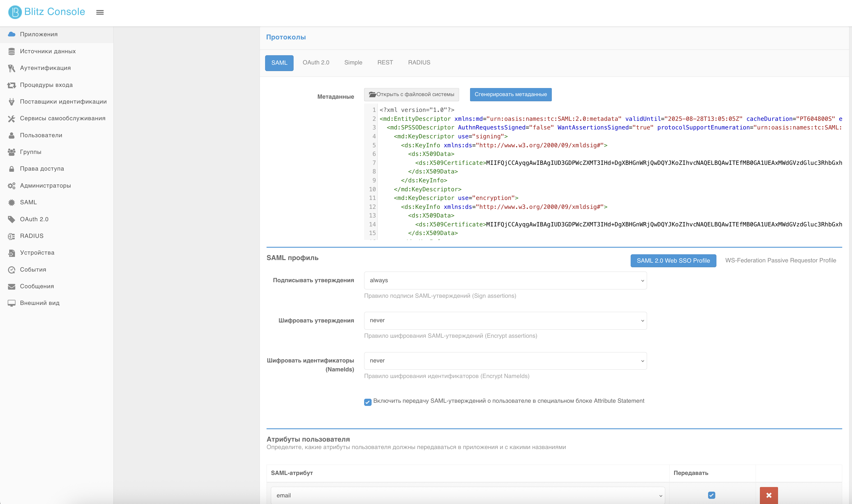Click the Blitz Console logo icon
This screenshot has height=504, width=852.
click(x=15, y=12)
